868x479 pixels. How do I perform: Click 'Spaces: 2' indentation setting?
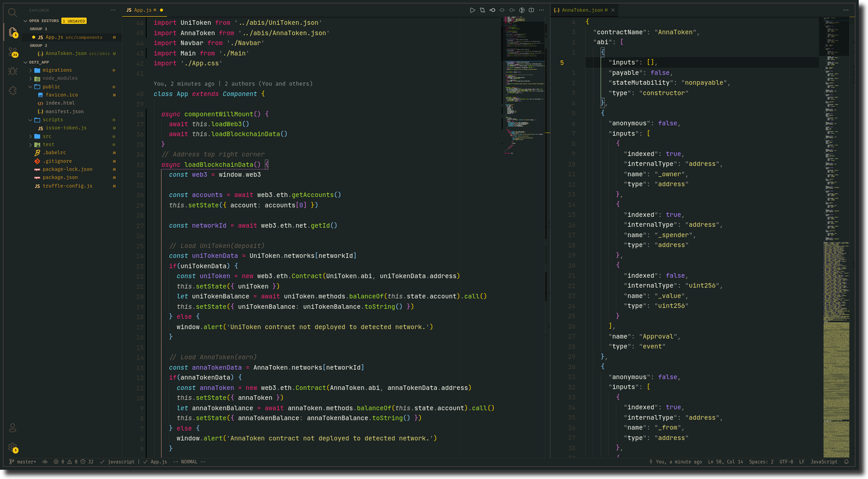click(761, 461)
